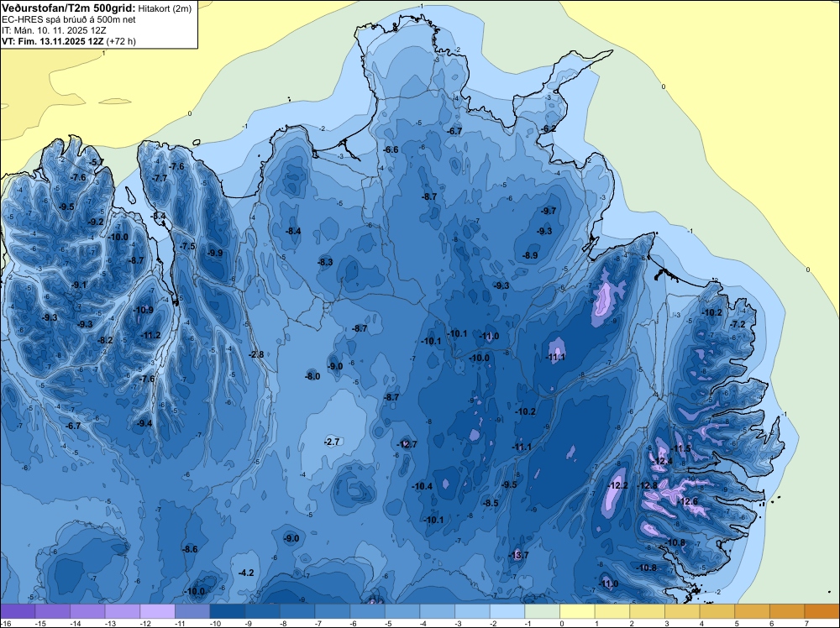
Task: Click the yellow legend swatch between 0 and 1
Action: point(578,611)
